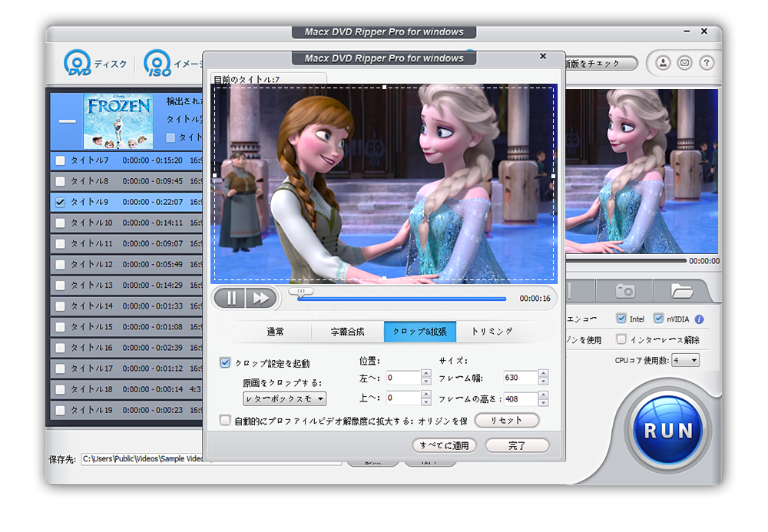Start ripping with the RUN button
The image size is (768, 532).
(668, 431)
